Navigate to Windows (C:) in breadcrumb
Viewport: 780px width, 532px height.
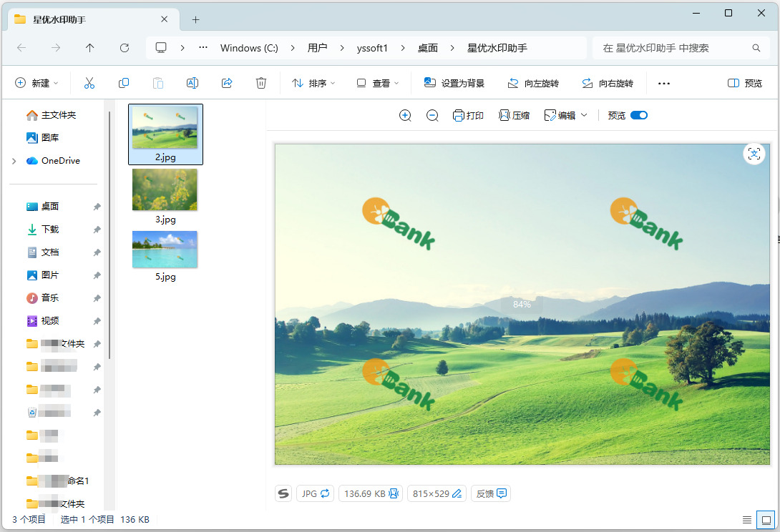point(249,48)
